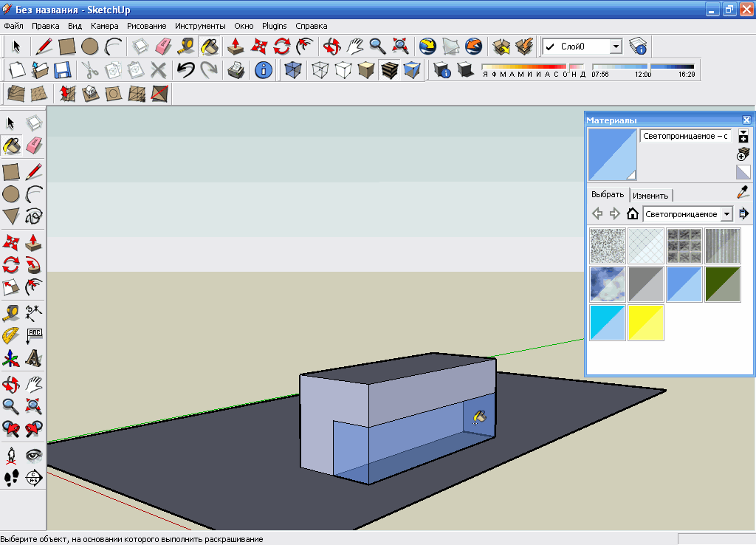Select the Pan hand in top toolbar
756x545 pixels.
pos(355,47)
